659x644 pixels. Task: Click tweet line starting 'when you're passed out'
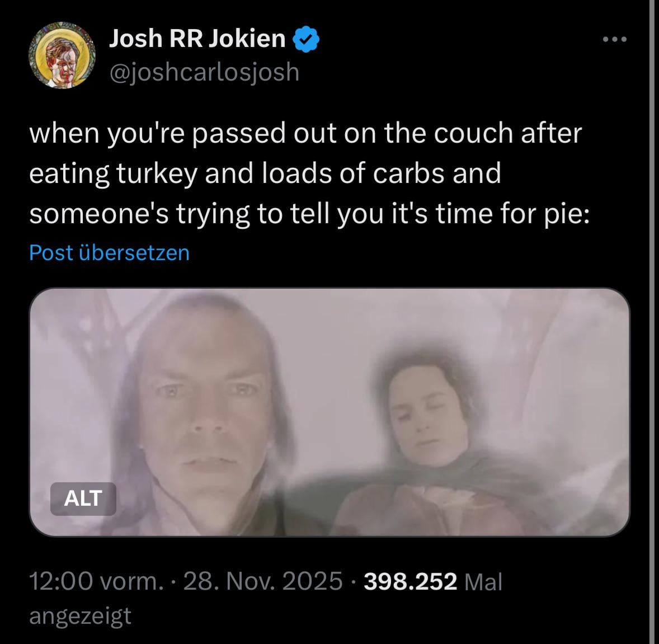click(305, 133)
